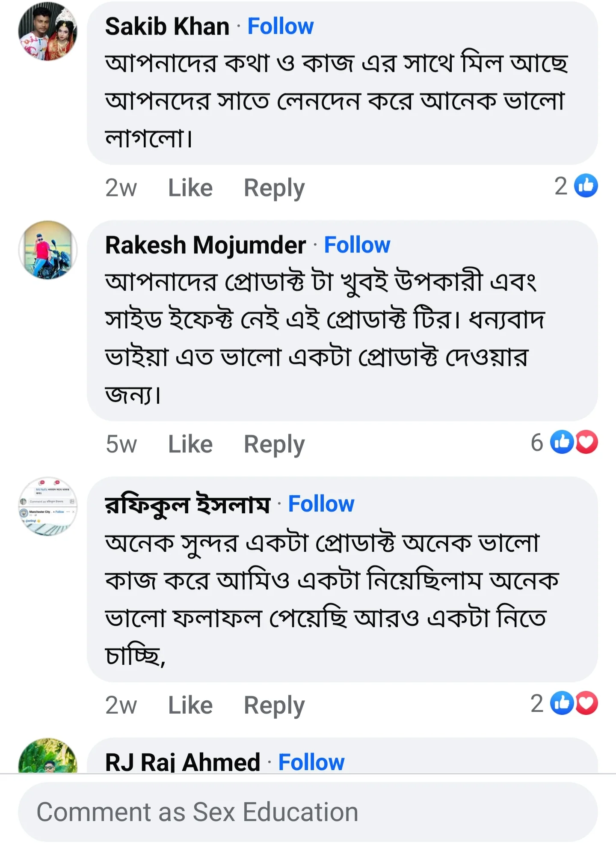The height and width of the screenshot is (851, 616).
Task: Click the thumbs-up reaction icon on রফিকুল ইসলাম's comment
Action: [x=563, y=704]
